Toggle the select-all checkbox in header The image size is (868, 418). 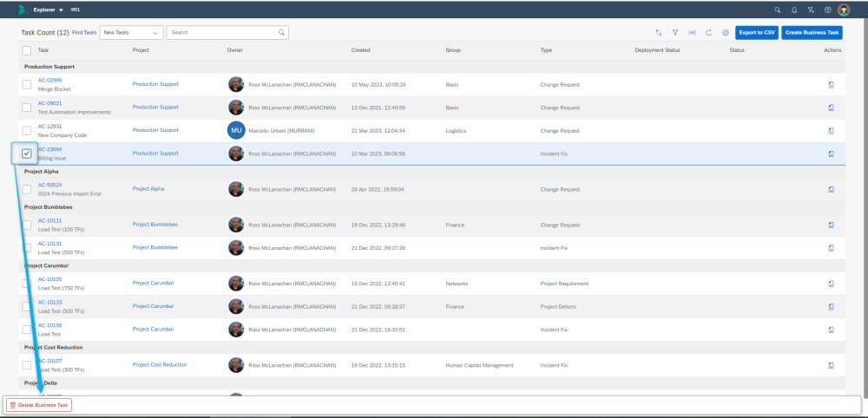click(x=27, y=50)
